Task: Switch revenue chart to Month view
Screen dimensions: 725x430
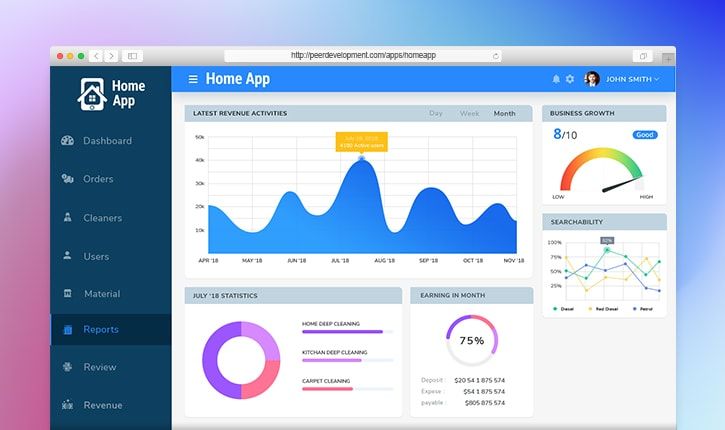Action: [504, 113]
